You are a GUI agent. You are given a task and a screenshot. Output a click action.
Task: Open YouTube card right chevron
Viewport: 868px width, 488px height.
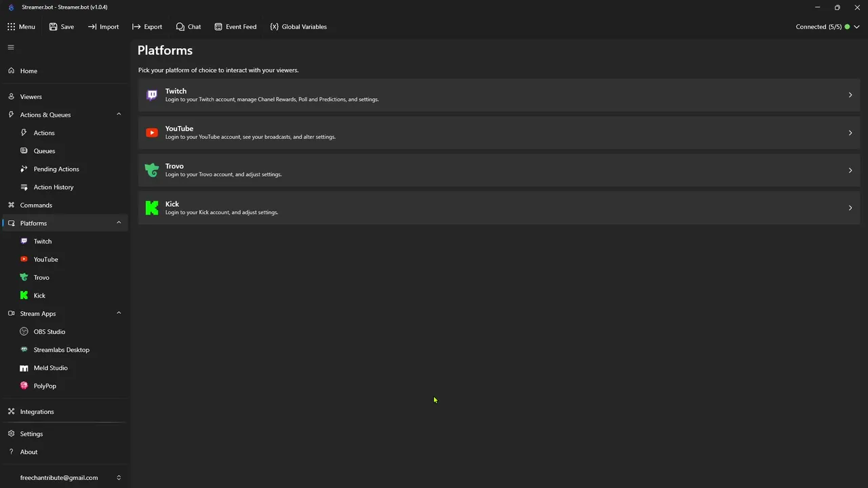coord(850,133)
